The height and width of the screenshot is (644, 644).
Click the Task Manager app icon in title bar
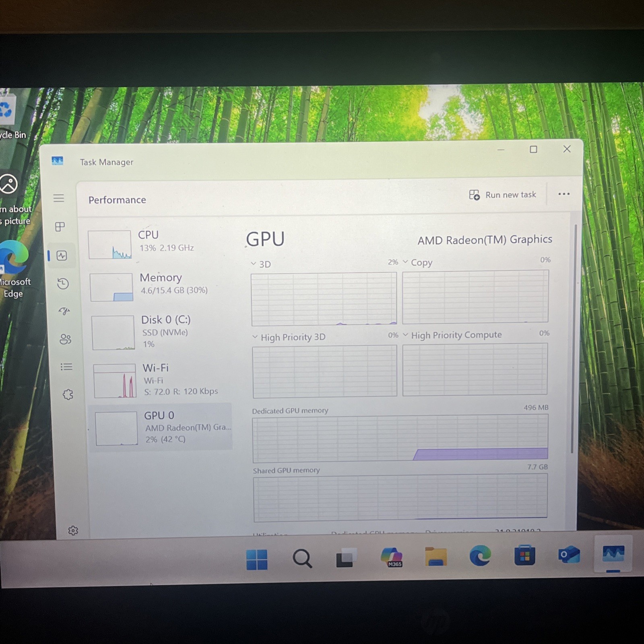[x=57, y=161]
